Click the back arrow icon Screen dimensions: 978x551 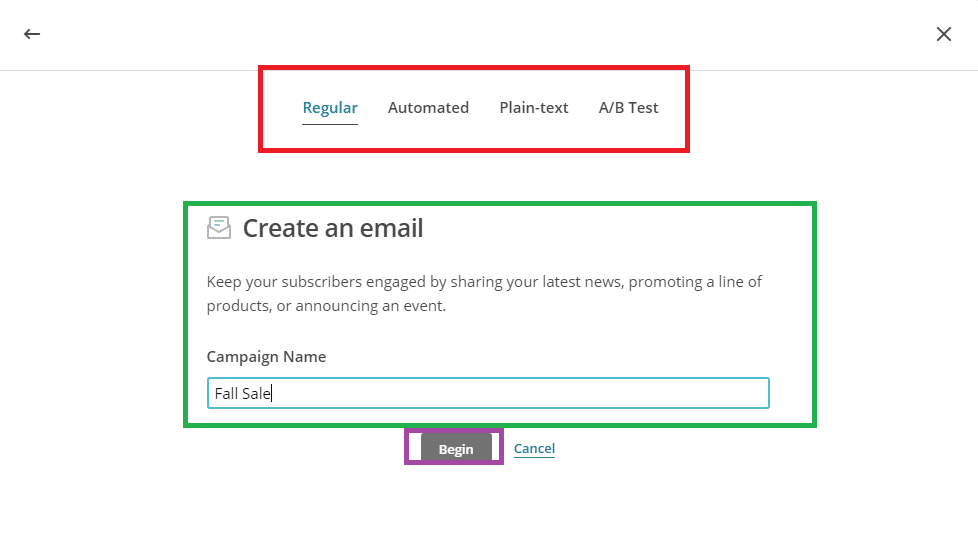click(x=32, y=34)
